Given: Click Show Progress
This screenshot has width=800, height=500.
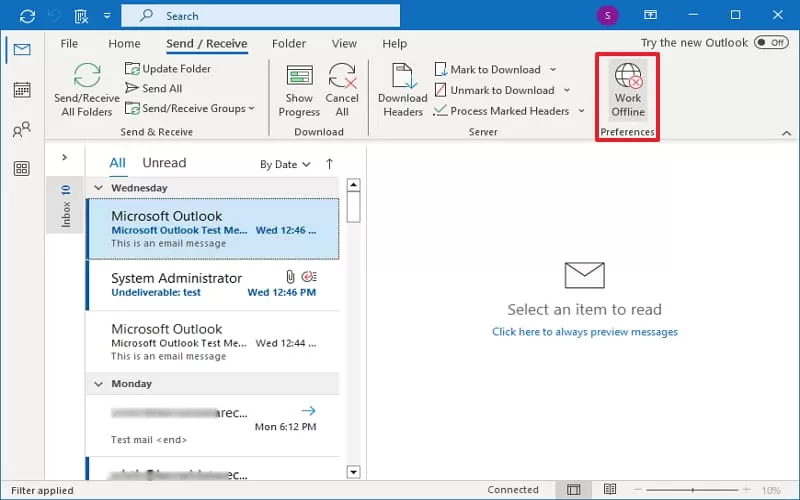Looking at the screenshot, I should (299, 90).
